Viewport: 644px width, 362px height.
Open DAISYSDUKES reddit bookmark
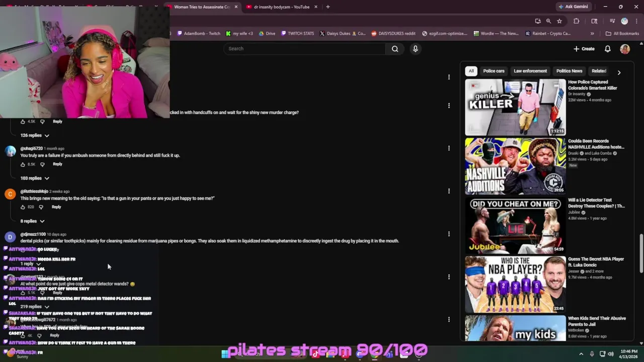click(393, 34)
